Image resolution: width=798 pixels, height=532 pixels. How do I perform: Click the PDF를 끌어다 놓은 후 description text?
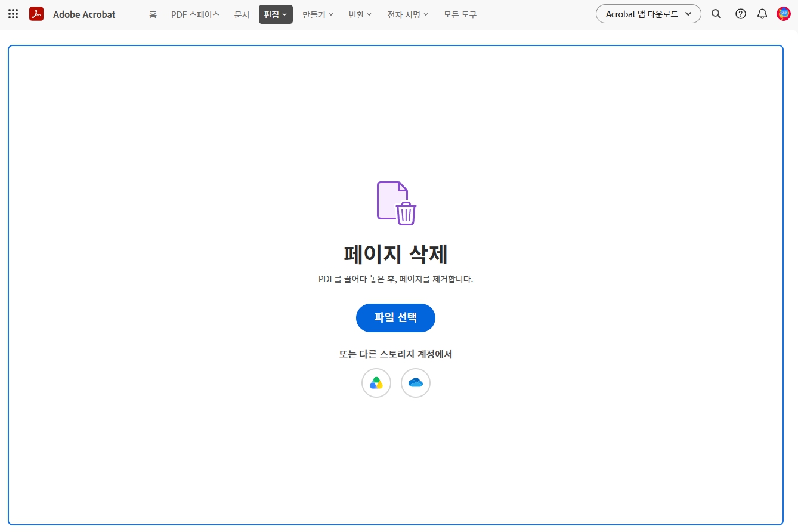click(395, 279)
